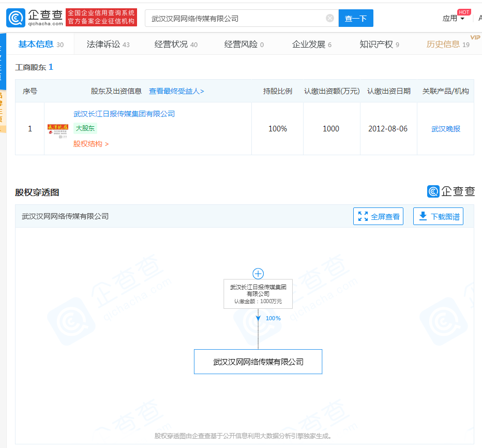Open 武汉长江日报传媒集团有限公司 shareholder link
This screenshot has width=482, height=448.
(124, 114)
